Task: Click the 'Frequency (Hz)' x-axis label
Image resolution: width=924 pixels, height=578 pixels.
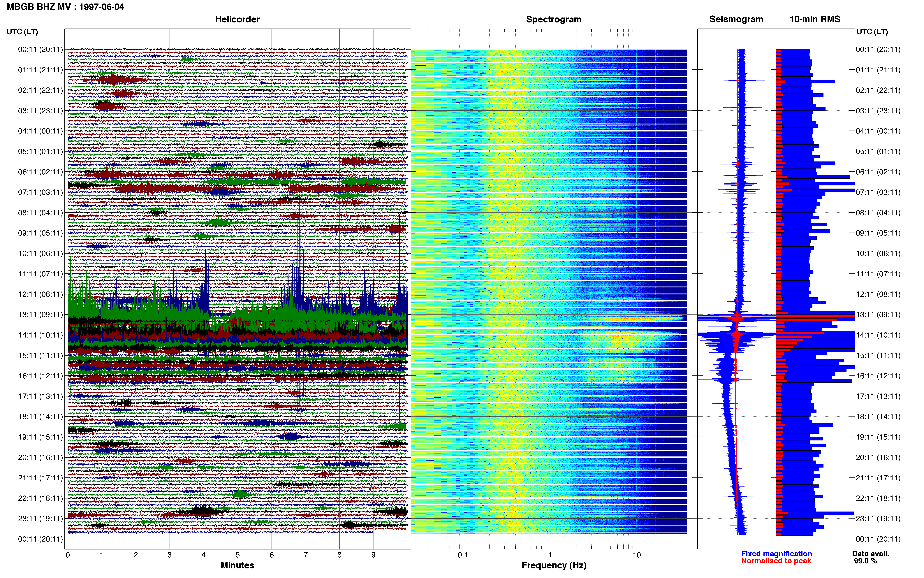Action: [554, 565]
